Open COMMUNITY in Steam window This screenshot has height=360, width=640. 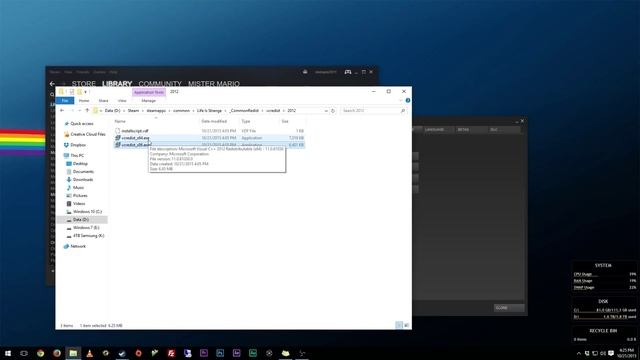160,84
